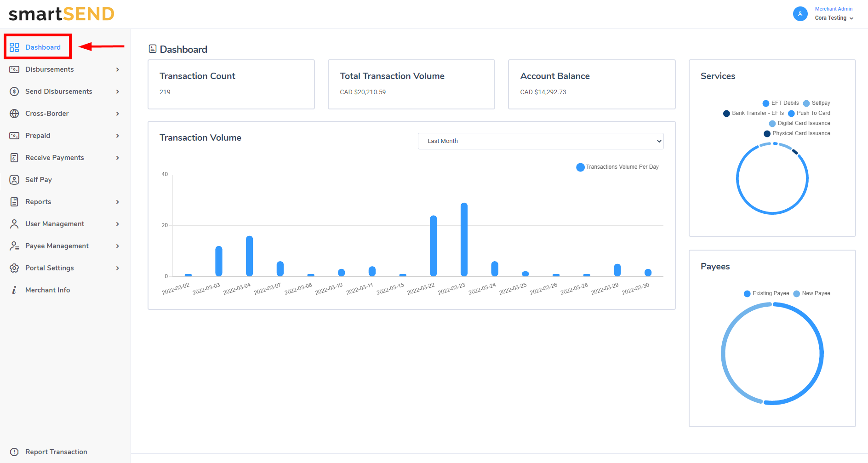Click the smartSEND logo
The width and height of the screenshot is (868, 463).
pos(62,14)
